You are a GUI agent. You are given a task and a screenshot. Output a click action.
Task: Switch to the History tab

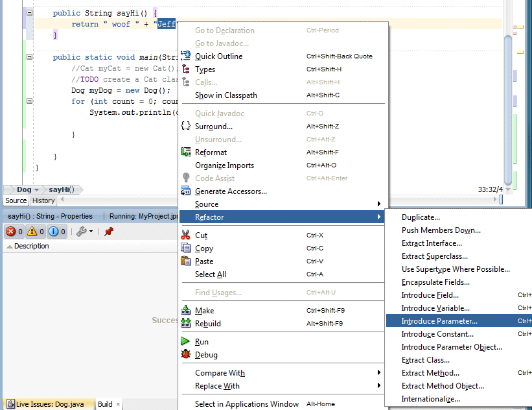[x=43, y=200]
